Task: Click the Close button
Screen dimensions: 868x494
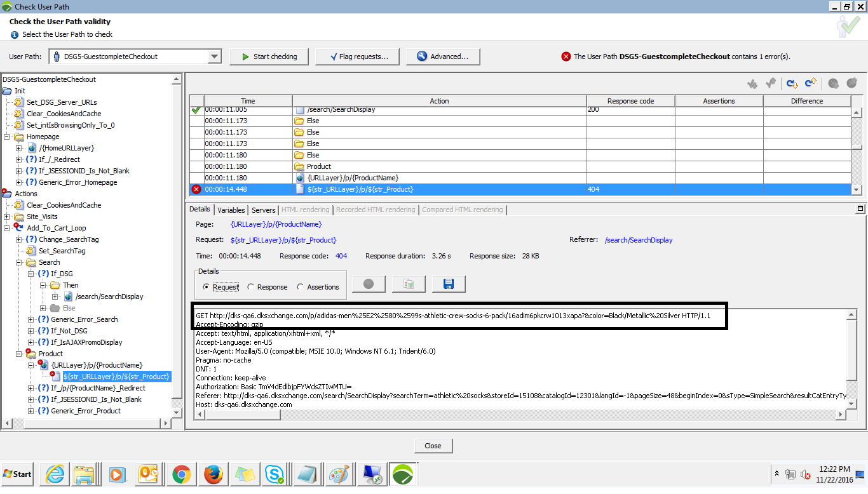Action: pyautogui.click(x=433, y=445)
